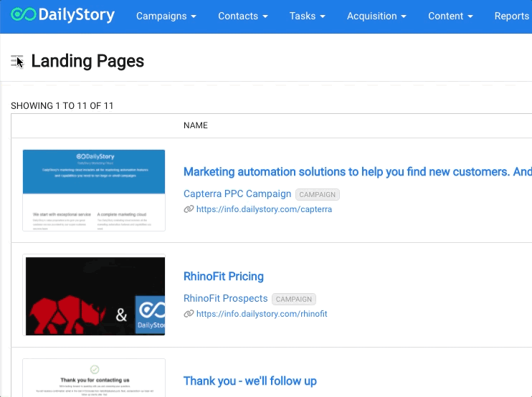Click link icon beside rhinofit URL
Image resolution: width=532 pixels, height=397 pixels.
189,314
